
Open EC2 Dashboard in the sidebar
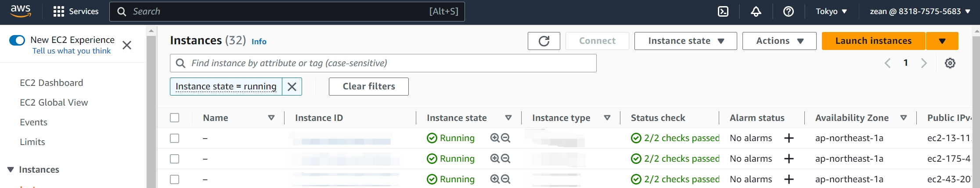click(x=51, y=83)
